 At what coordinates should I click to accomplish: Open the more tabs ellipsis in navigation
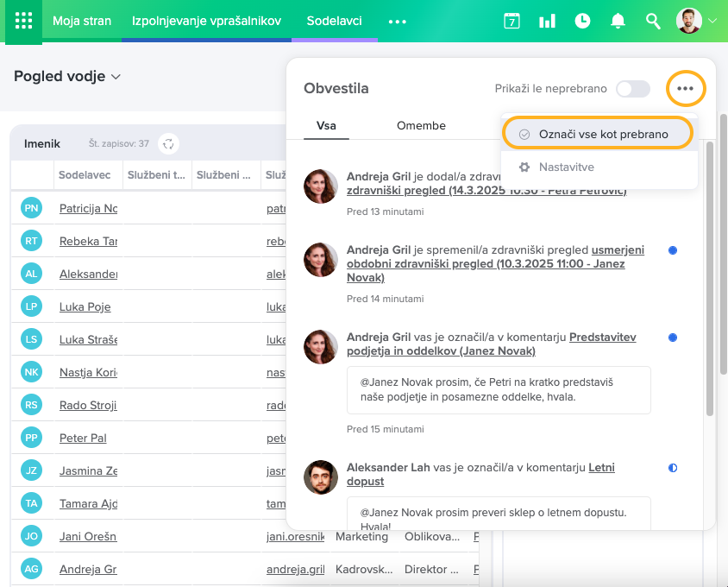point(397,21)
